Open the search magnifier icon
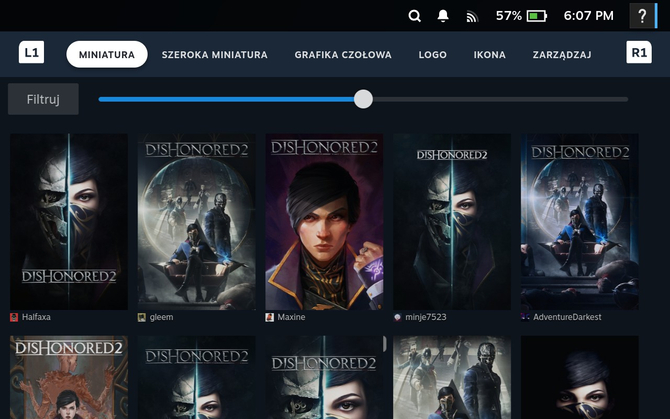 point(414,16)
